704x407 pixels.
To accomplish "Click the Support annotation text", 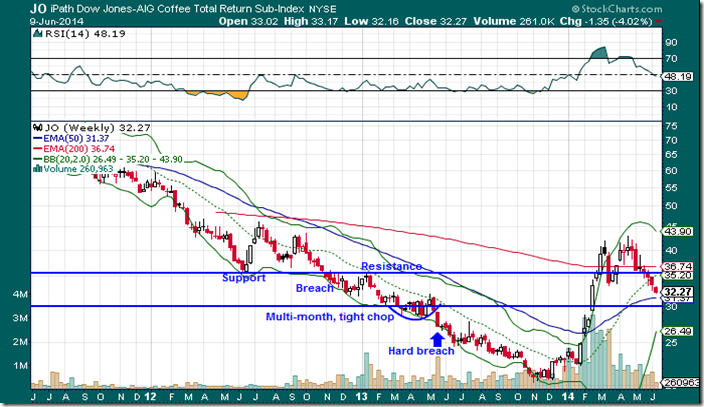I will tap(244, 278).
